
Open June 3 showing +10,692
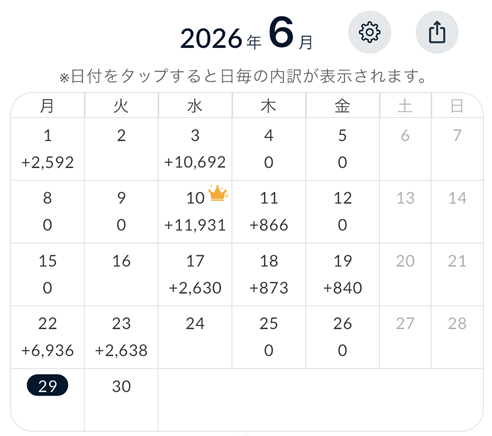coord(195,149)
